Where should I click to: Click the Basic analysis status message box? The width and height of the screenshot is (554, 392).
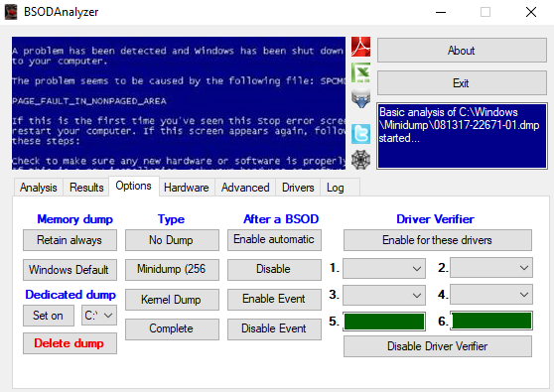coord(462,136)
